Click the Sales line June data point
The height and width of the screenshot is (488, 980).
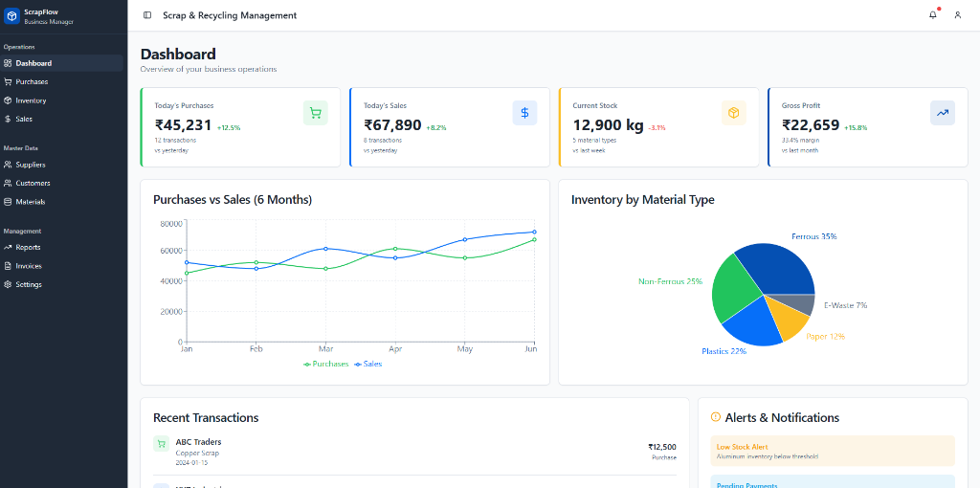pyautogui.click(x=534, y=232)
